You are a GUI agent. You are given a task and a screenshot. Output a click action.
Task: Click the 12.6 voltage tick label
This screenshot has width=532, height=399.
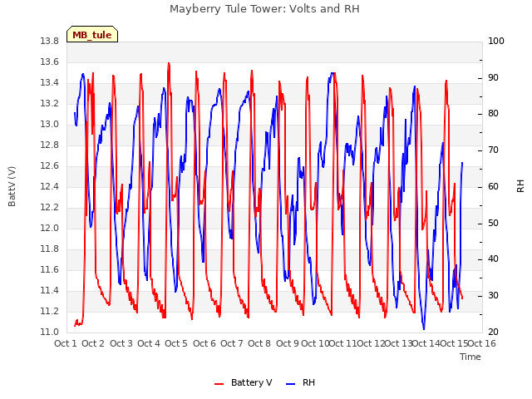coord(50,166)
